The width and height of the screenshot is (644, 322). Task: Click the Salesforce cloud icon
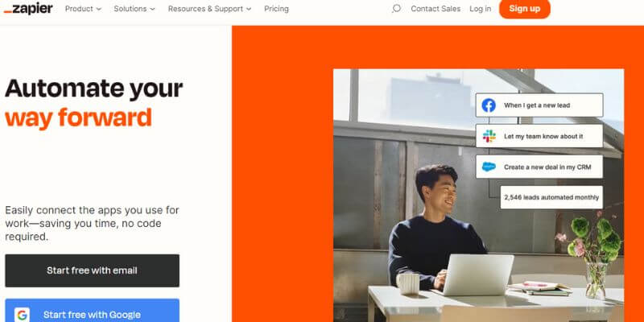pos(489,167)
